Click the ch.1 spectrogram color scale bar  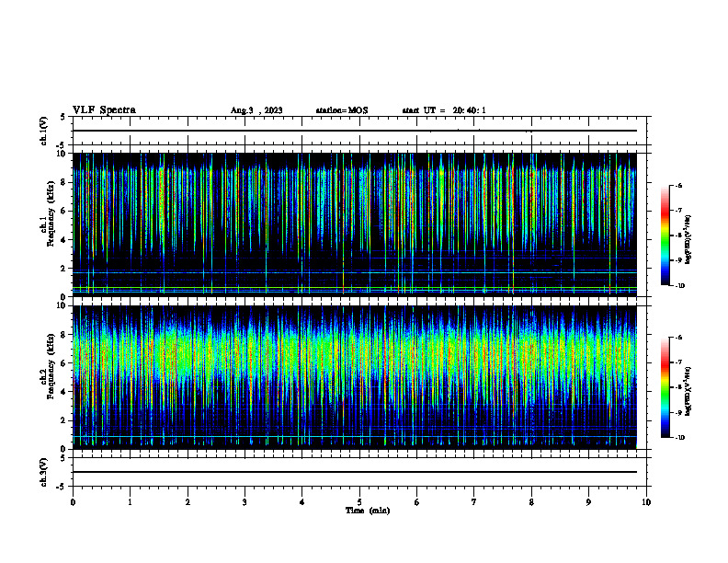pos(665,236)
